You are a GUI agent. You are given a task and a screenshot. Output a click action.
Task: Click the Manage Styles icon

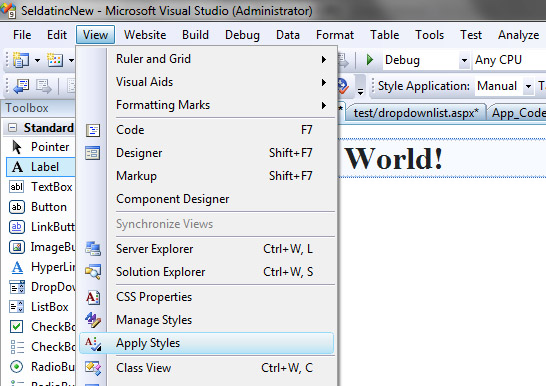coord(93,320)
